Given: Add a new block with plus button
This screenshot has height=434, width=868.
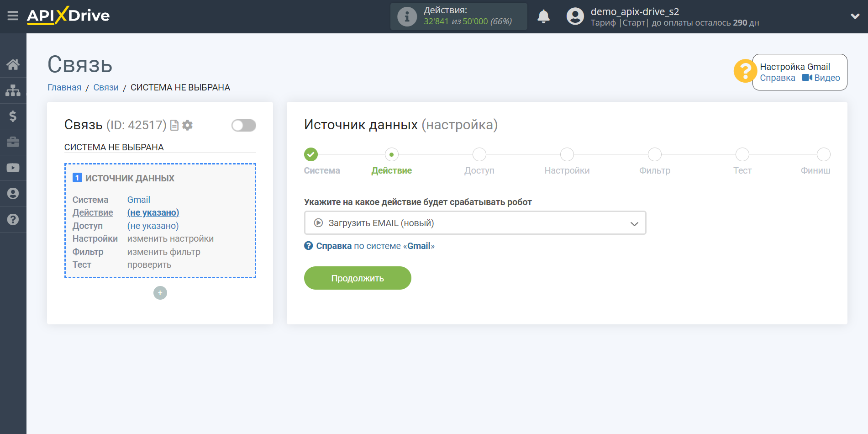Looking at the screenshot, I should [160, 293].
